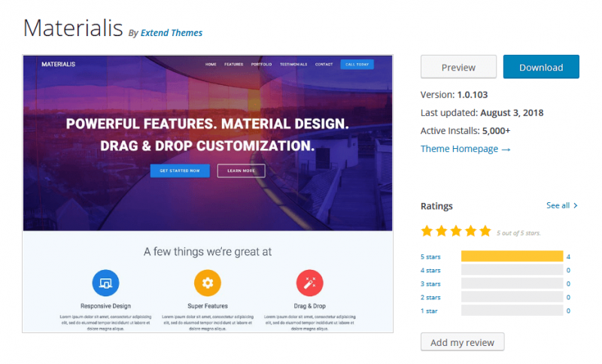The height and width of the screenshot is (364, 602).
Task: Filter reviews by 5 stars
Action: pos(430,257)
